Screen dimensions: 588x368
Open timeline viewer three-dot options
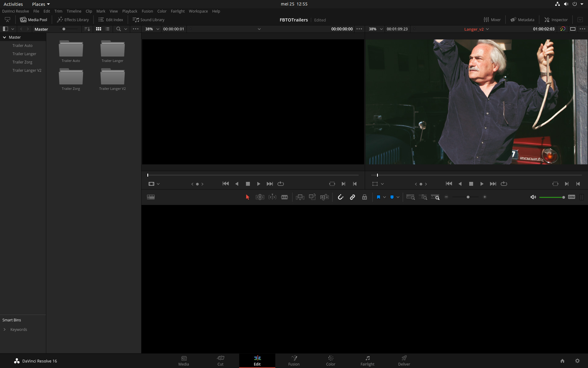pyautogui.click(x=582, y=29)
